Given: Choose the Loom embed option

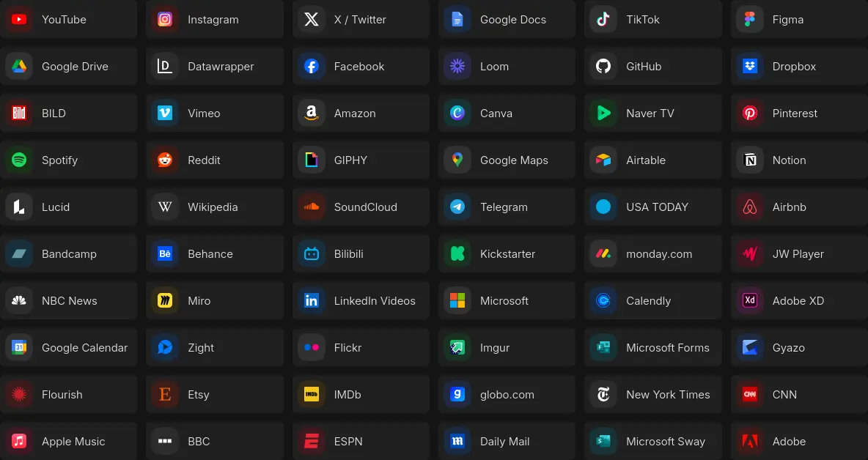Looking at the screenshot, I should (507, 67).
